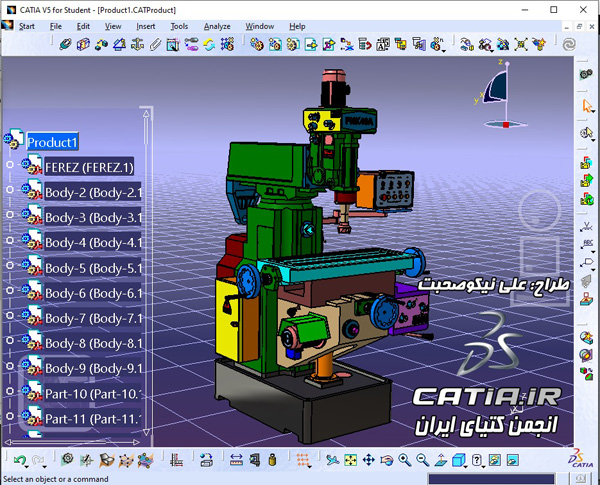Screen dimensions: 600x485
Task: Select Product1 root in specification tree
Action: (52, 142)
